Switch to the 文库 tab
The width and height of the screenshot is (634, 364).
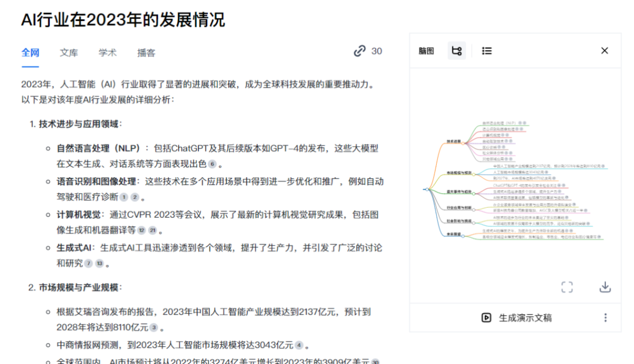69,52
